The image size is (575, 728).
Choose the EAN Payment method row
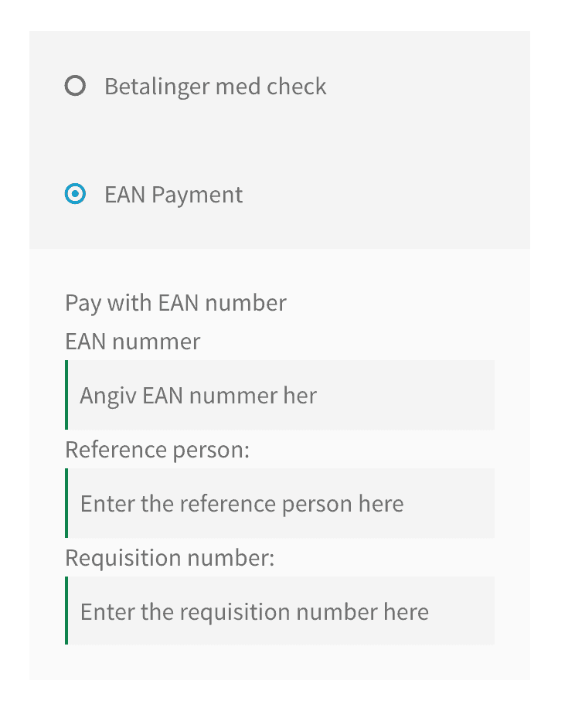coord(280,194)
